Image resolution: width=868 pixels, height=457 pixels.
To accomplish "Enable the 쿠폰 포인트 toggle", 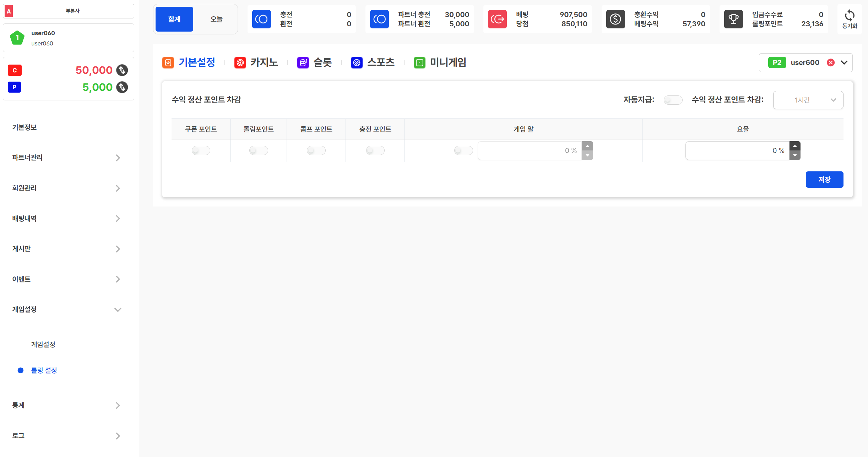I will (x=201, y=150).
